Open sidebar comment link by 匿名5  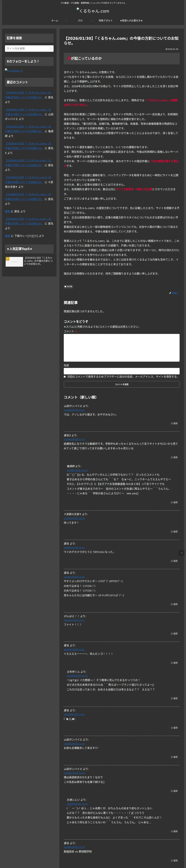click(x=28, y=146)
